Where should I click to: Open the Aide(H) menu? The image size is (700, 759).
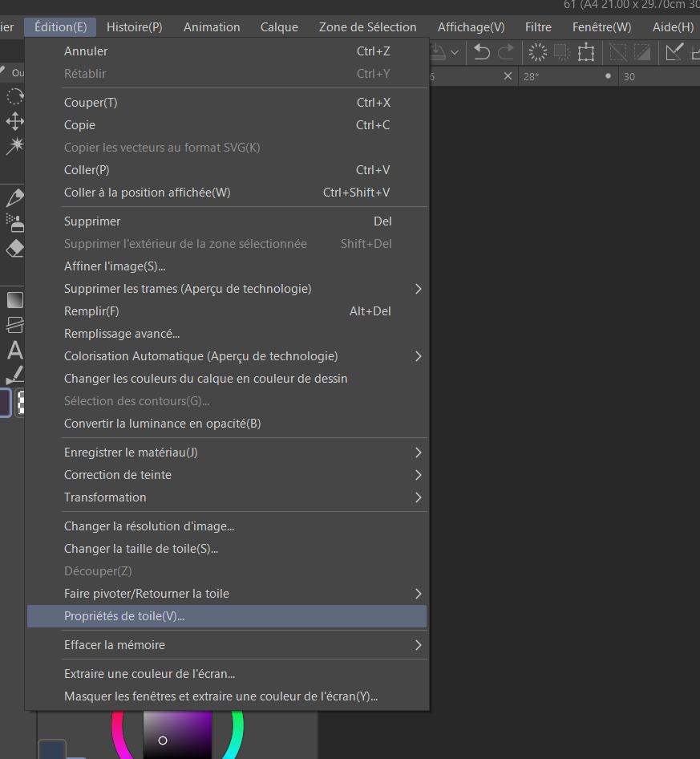673,27
